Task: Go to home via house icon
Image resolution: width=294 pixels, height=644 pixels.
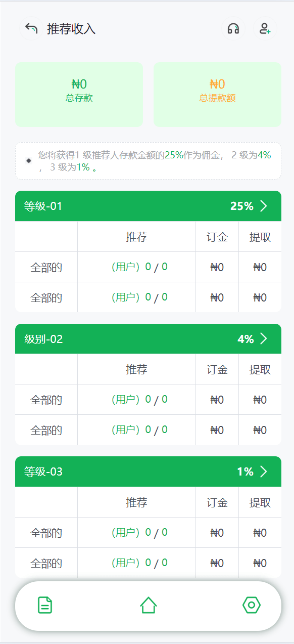Action: click(x=149, y=605)
